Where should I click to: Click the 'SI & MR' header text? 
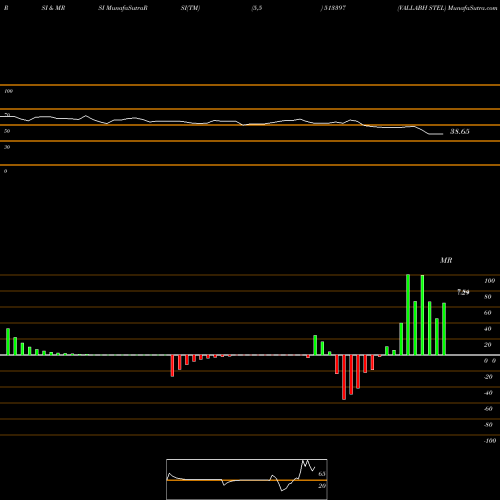point(53,8)
